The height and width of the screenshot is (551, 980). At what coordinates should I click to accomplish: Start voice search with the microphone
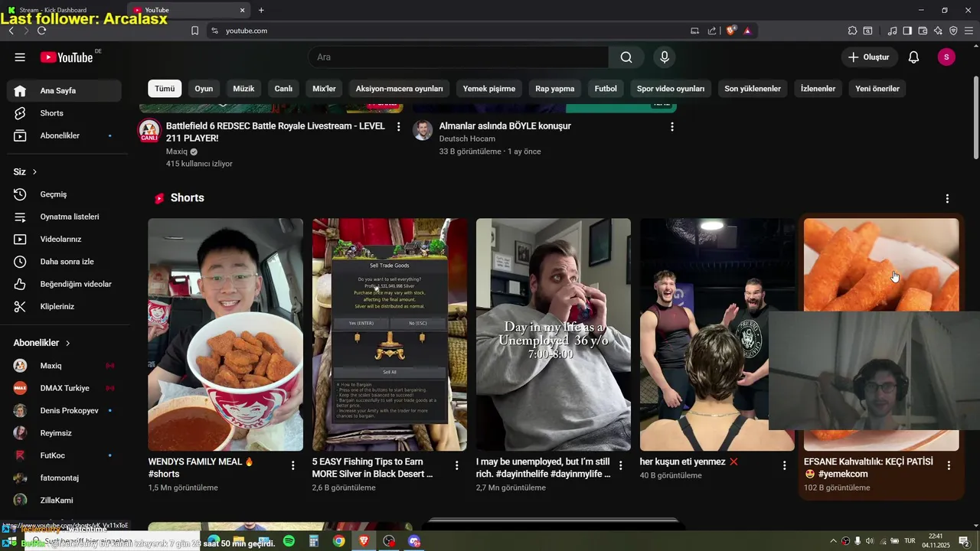[x=665, y=57]
